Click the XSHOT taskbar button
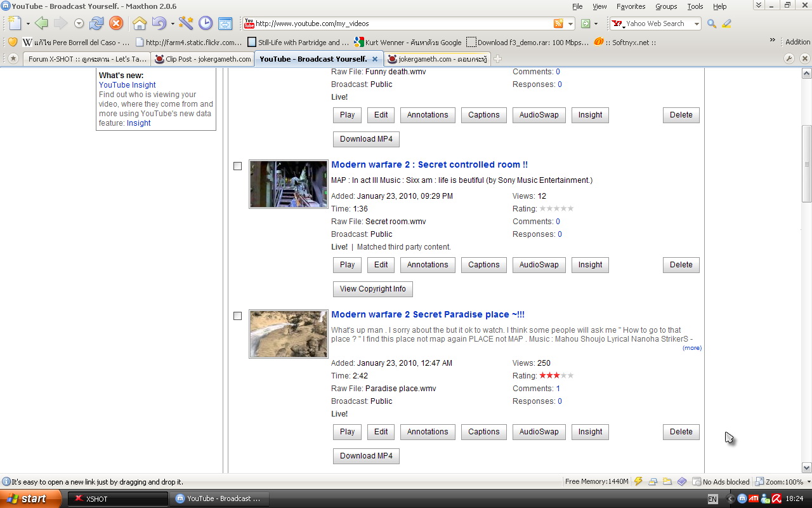The width and height of the screenshot is (812, 508). (118, 498)
